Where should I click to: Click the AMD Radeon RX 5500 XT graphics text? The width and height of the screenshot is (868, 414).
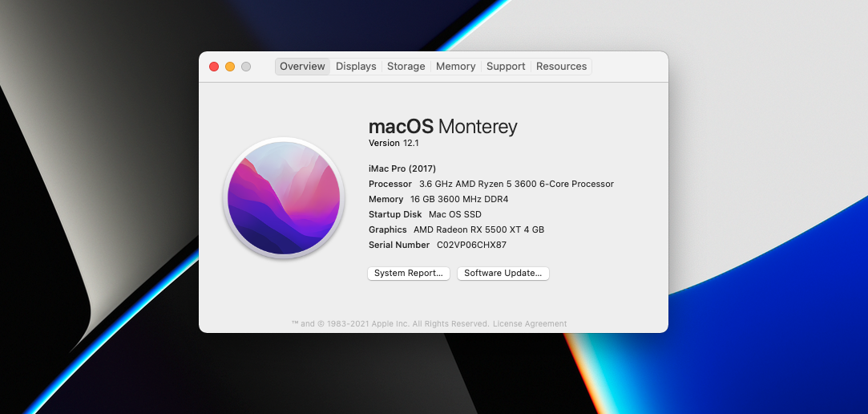[x=478, y=230]
